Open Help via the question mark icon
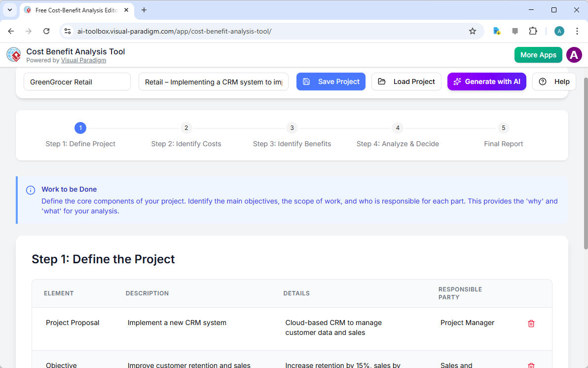Screen dimensions: 588x368 click(543, 82)
